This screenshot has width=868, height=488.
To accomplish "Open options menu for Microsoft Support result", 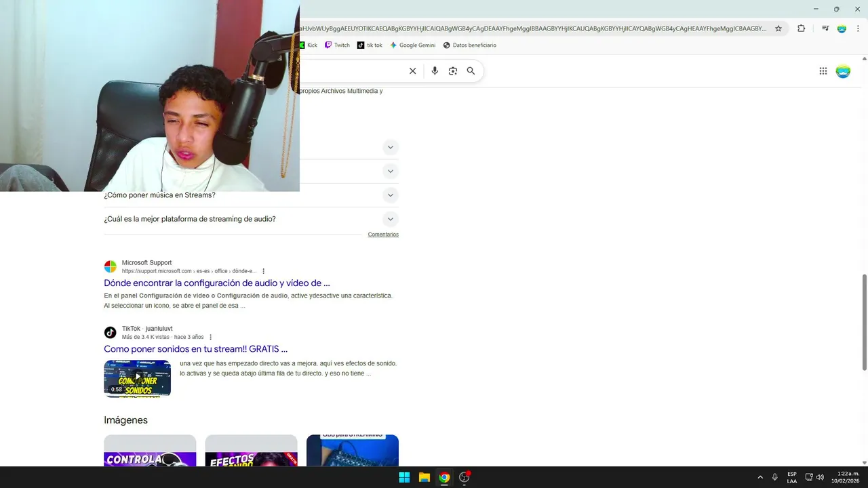I will coord(264,271).
